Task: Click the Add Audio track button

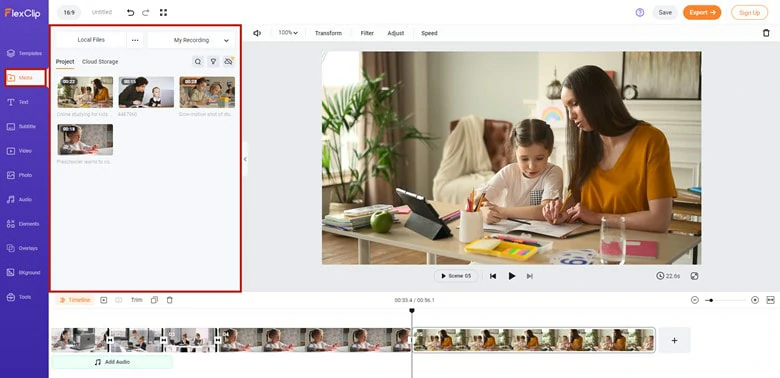Action: (x=112, y=362)
